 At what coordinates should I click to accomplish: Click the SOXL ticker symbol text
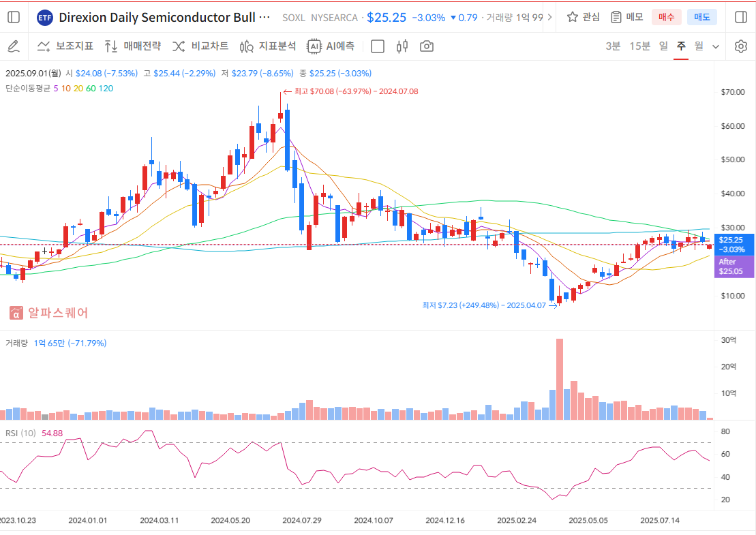(x=294, y=18)
